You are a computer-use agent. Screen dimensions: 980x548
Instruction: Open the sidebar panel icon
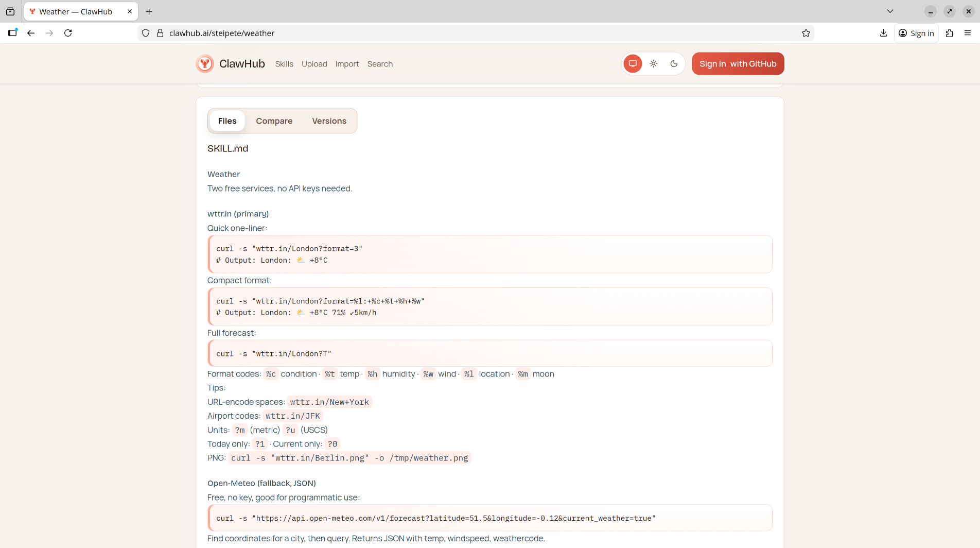13,33
